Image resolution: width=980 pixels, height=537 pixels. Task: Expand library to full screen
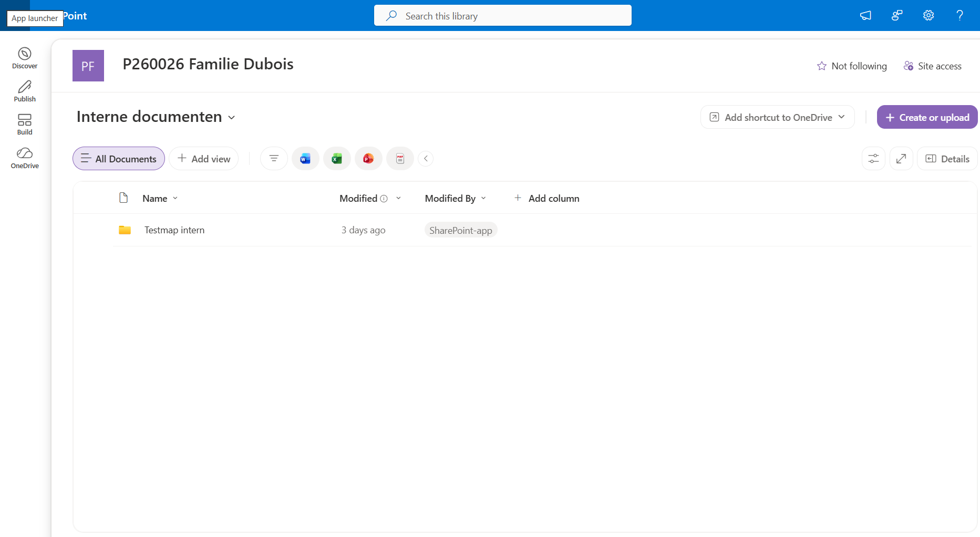point(901,159)
